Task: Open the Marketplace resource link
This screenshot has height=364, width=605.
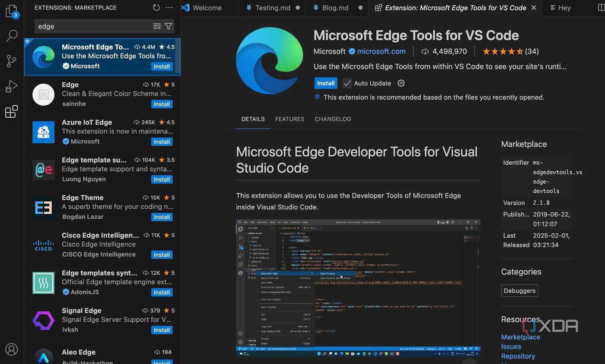Action: click(520, 337)
